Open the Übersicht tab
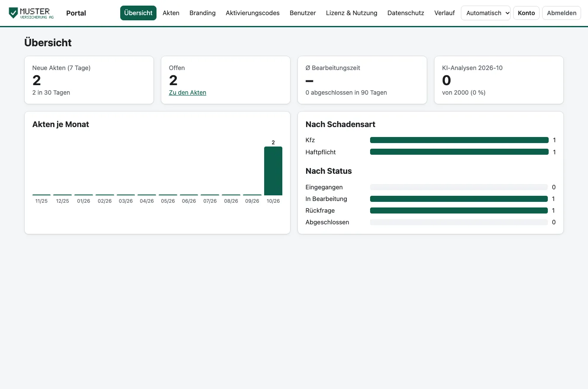 (x=138, y=13)
